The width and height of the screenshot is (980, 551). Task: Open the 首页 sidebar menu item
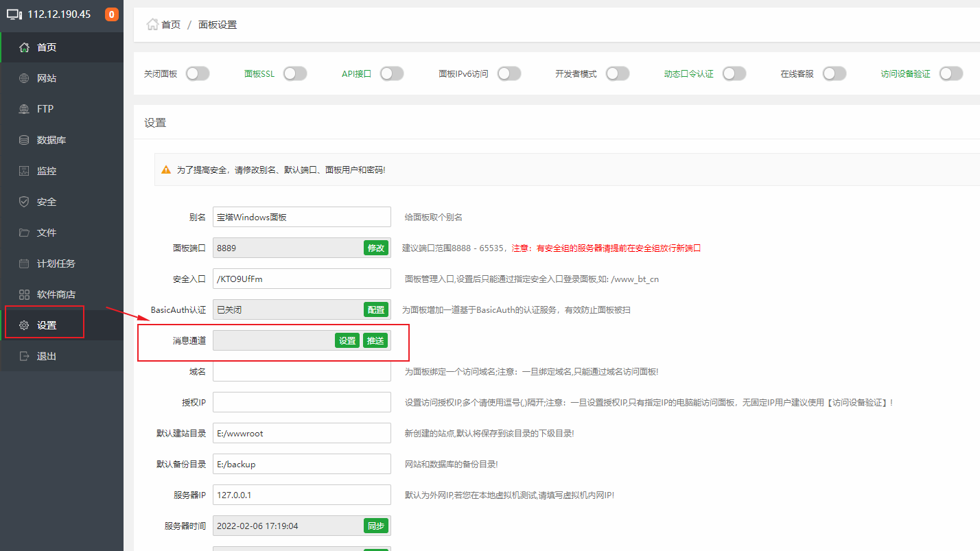pos(62,47)
